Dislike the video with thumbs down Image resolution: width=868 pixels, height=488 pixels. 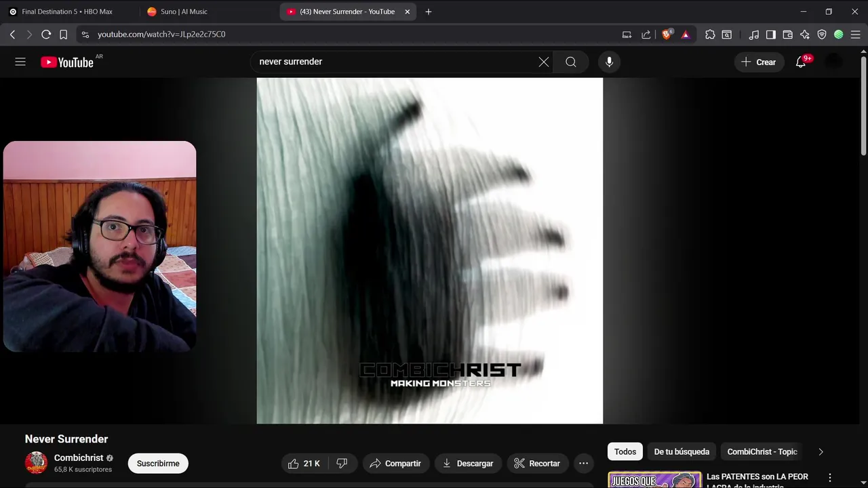tap(342, 464)
